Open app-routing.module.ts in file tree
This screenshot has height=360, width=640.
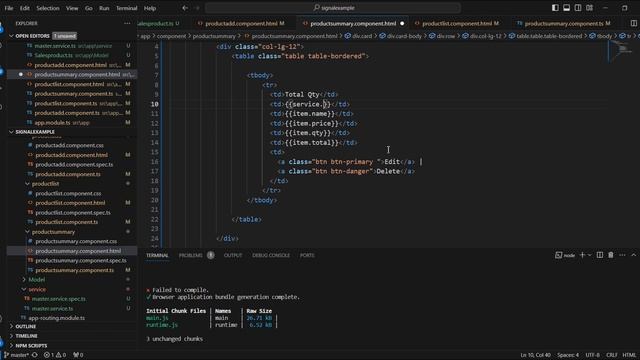pos(56,318)
